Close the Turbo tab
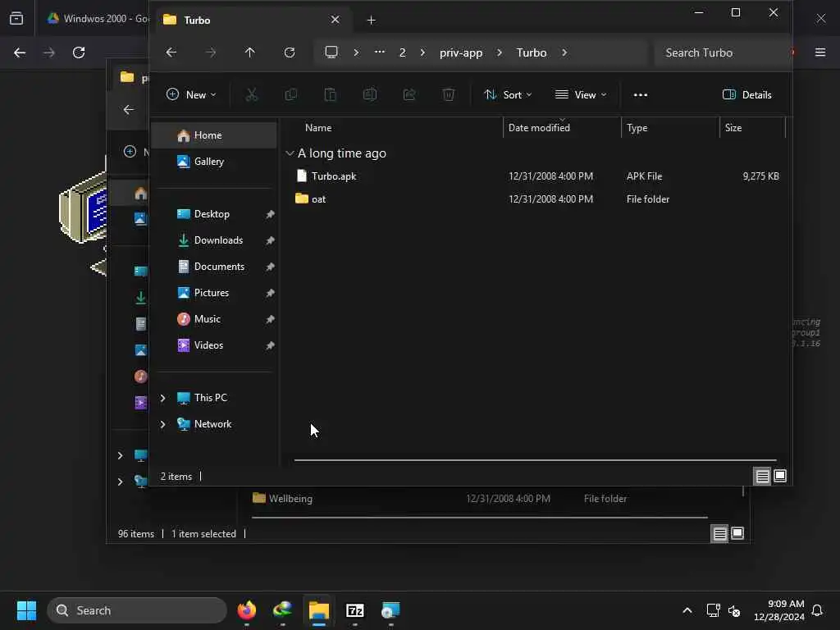 pyautogui.click(x=335, y=20)
